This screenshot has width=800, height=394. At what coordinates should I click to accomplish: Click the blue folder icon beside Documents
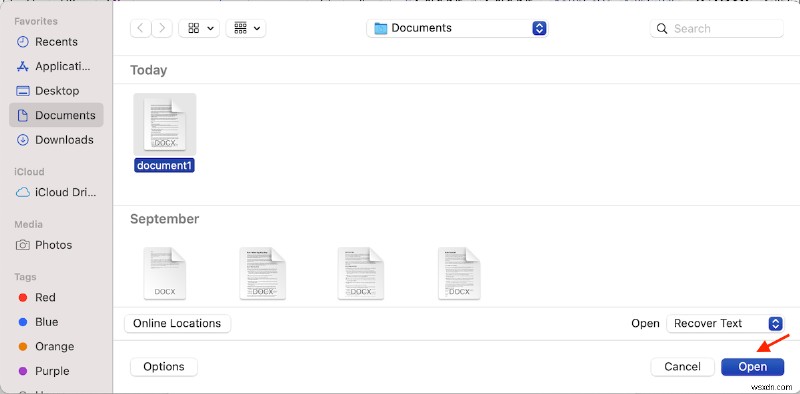pos(381,28)
